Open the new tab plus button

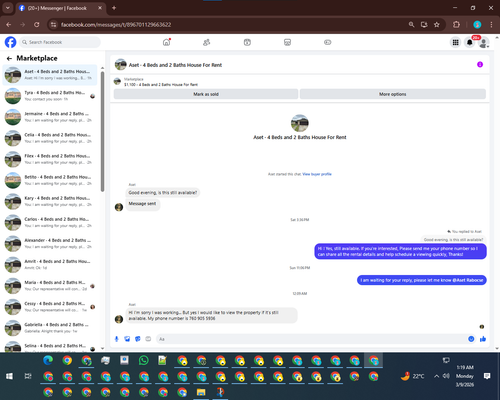pyautogui.click(x=114, y=8)
